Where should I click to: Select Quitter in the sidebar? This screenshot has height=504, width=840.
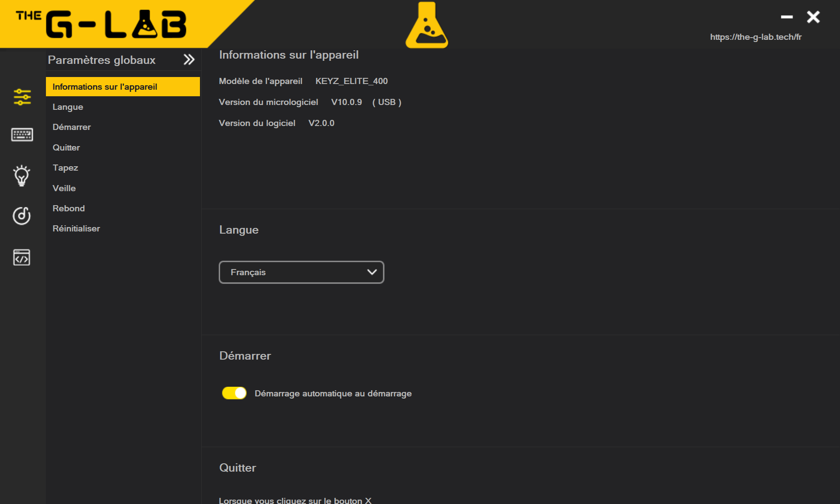coord(66,147)
